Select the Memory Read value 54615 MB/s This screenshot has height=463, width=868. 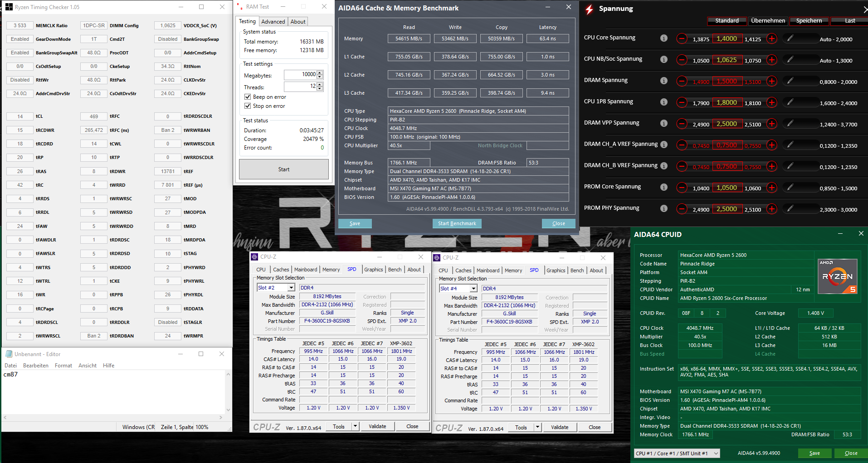409,39
